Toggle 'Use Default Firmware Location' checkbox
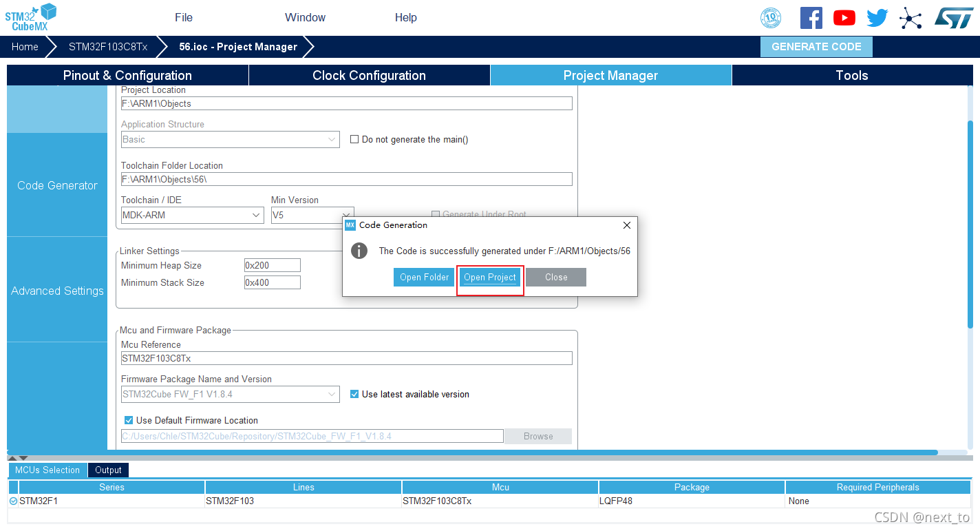 129,420
